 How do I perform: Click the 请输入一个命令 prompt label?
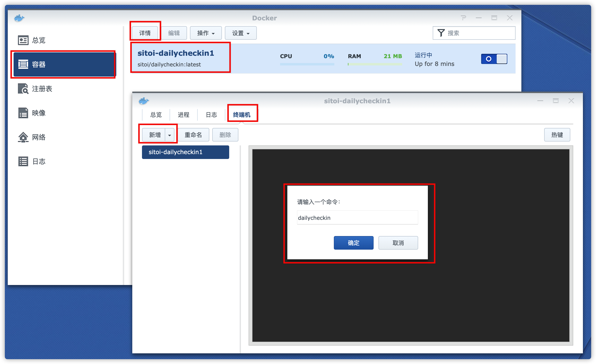(x=319, y=202)
